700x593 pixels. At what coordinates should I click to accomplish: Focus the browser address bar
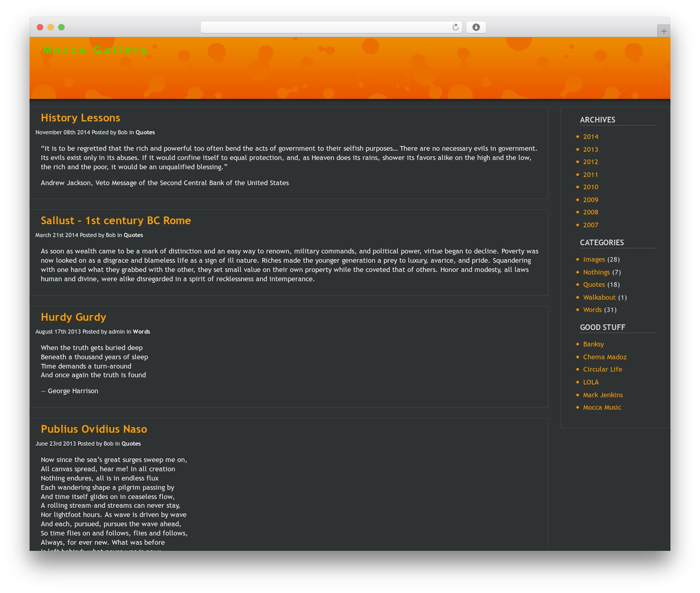331,27
